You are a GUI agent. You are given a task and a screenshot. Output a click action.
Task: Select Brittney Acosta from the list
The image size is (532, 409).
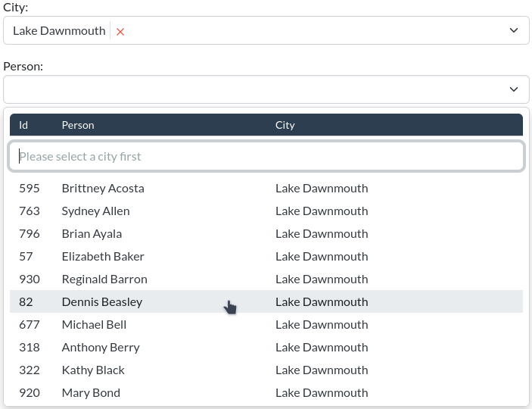click(x=103, y=188)
